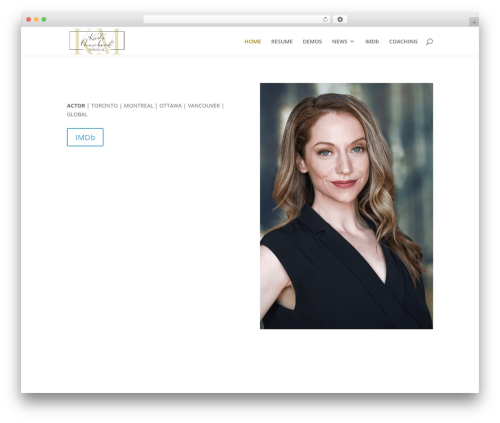Go to the HOME menu item
This screenshot has width=500, height=423.
(253, 41)
